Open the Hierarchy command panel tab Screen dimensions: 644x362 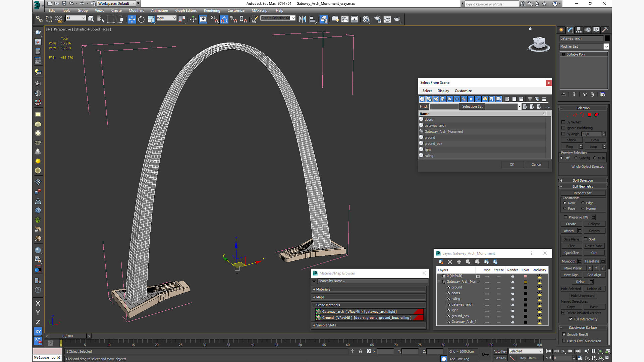click(579, 30)
